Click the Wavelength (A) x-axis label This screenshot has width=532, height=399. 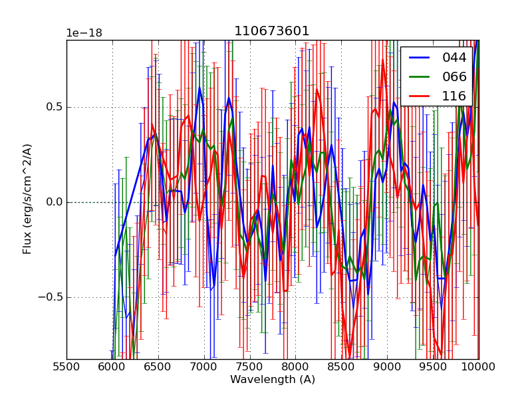272,380
